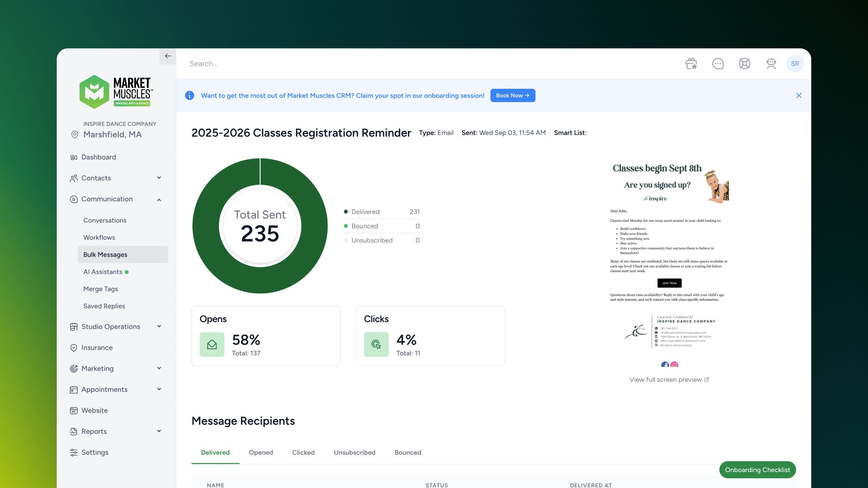Screen dimensions: 868x488
Task: Click the Book Now button
Action: coord(512,95)
